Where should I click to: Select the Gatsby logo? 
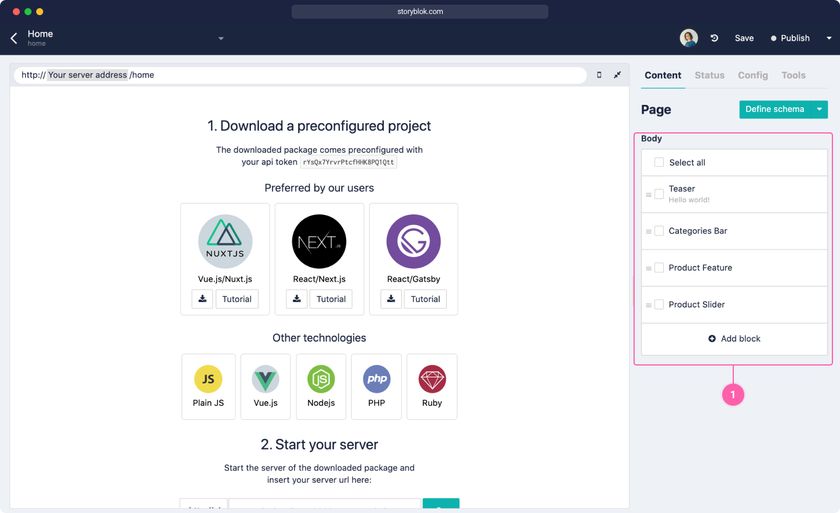point(414,242)
